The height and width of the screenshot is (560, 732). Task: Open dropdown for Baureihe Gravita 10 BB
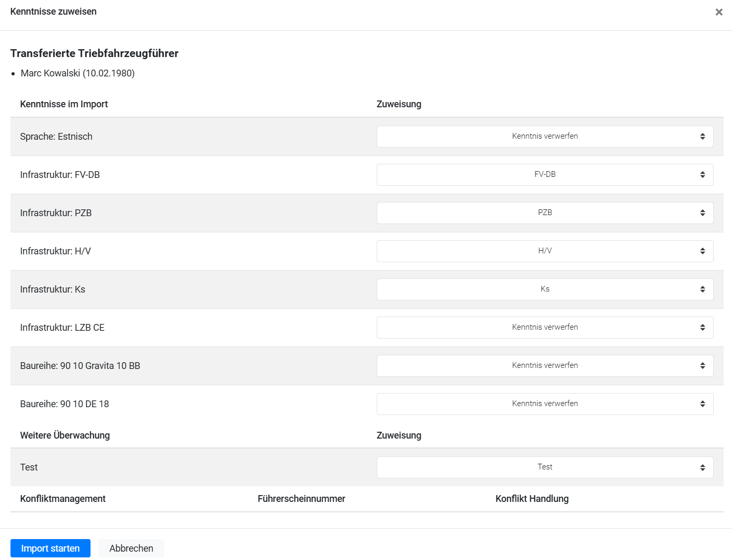[x=545, y=366]
